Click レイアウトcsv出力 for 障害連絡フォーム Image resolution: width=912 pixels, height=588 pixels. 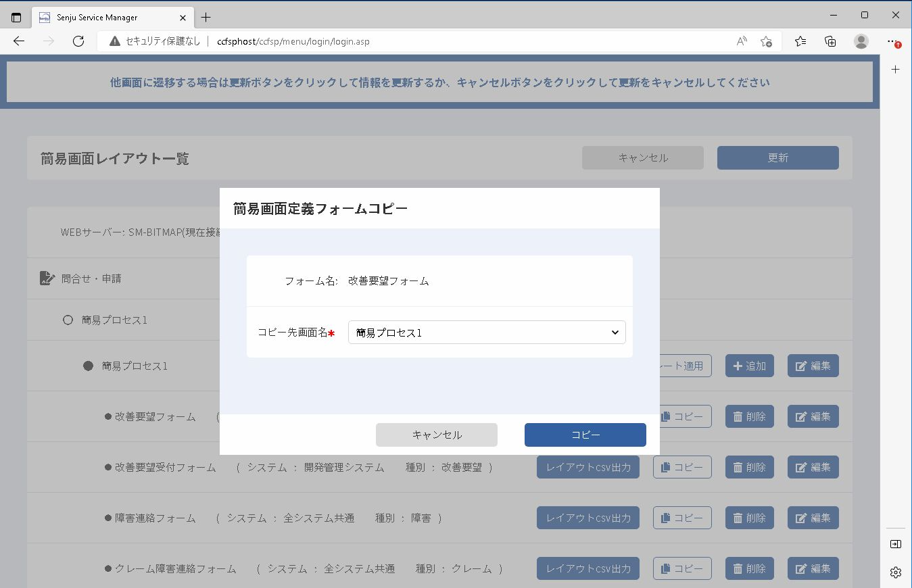(588, 518)
